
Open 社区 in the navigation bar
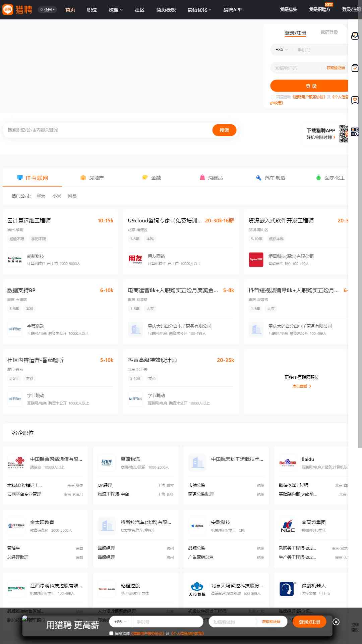[x=139, y=10]
